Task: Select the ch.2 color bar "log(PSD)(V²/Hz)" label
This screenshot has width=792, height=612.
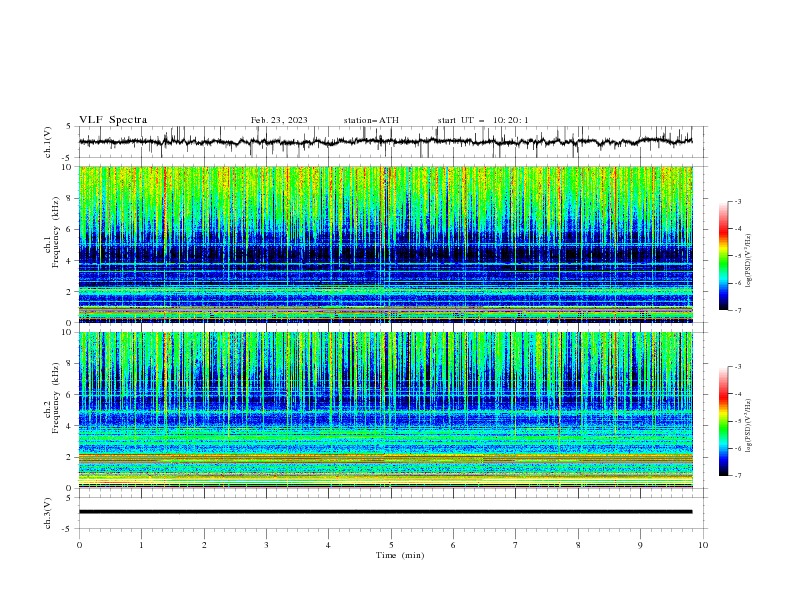Action: click(x=749, y=426)
